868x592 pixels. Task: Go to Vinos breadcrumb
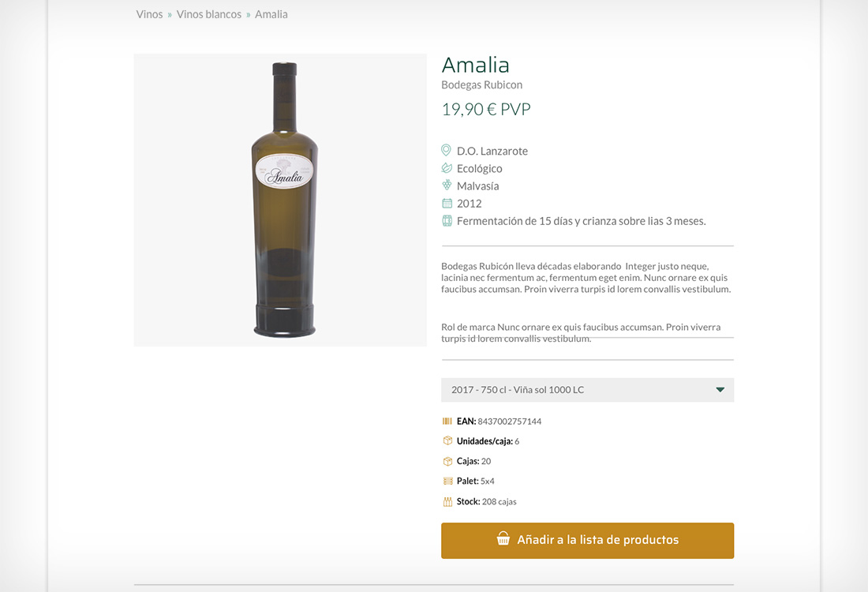click(149, 14)
